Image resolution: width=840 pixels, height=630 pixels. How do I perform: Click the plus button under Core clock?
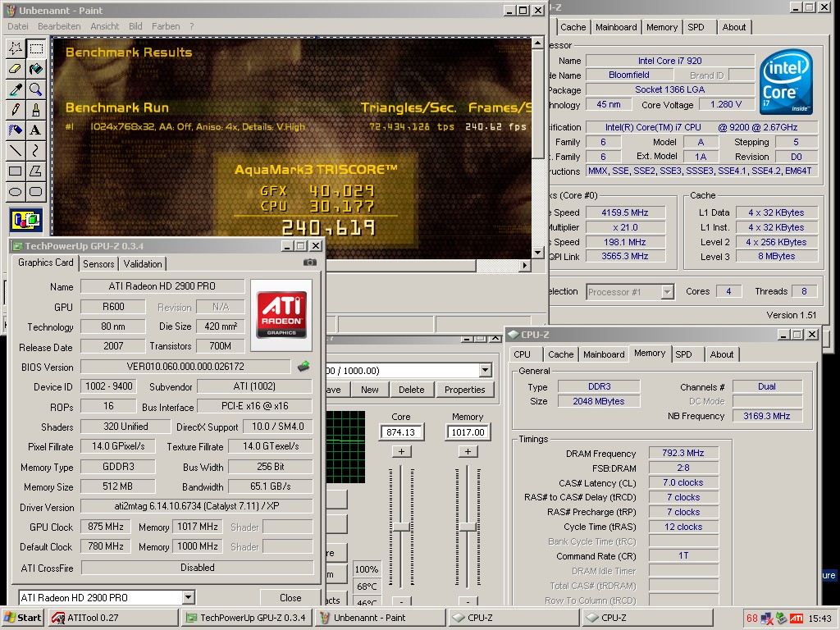tap(401, 452)
